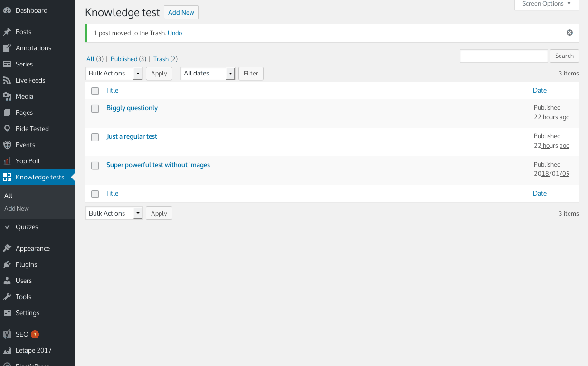Viewport: 588px width, 366px height.
Task: Click the SEO notification badge showing 3
Action: 35,335
